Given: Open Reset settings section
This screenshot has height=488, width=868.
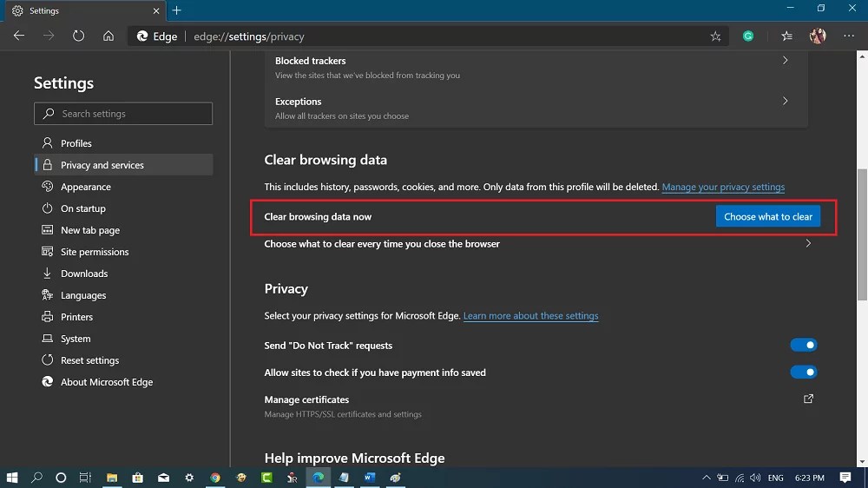Looking at the screenshot, I should pyautogui.click(x=123, y=360).
